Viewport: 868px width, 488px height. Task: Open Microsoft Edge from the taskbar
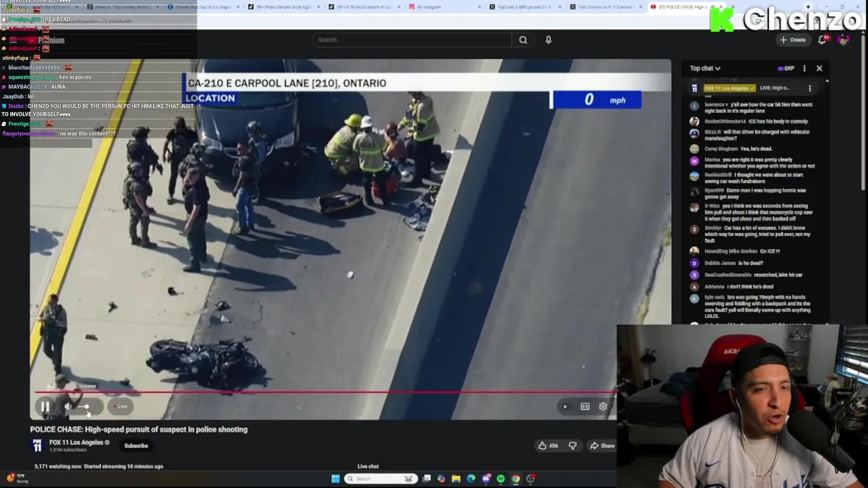pyautogui.click(x=471, y=479)
